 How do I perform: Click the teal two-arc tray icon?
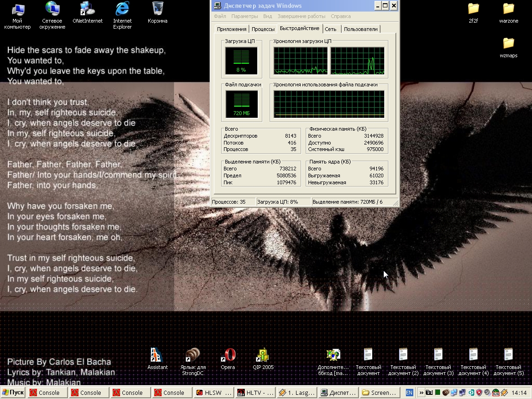click(471, 393)
